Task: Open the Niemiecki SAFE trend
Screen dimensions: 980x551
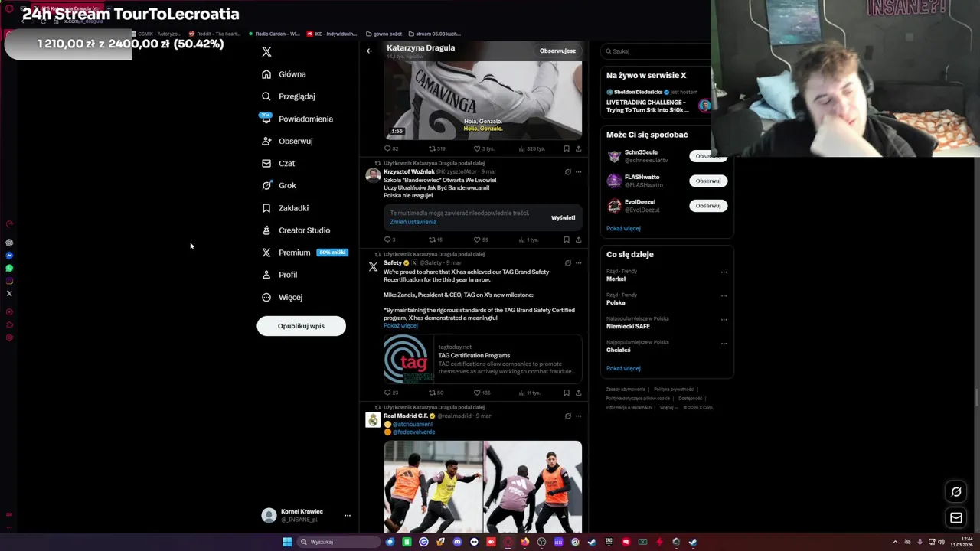Action: coord(628,326)
